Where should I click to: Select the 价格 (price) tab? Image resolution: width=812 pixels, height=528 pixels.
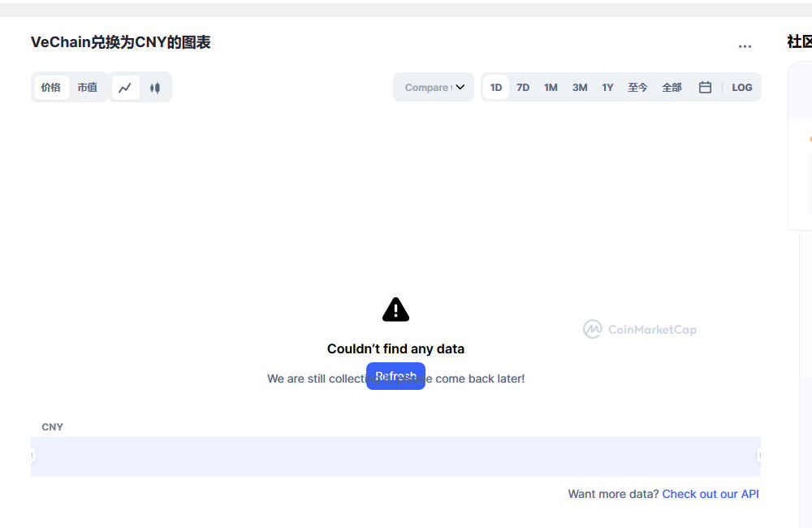[x=51, y=87]
